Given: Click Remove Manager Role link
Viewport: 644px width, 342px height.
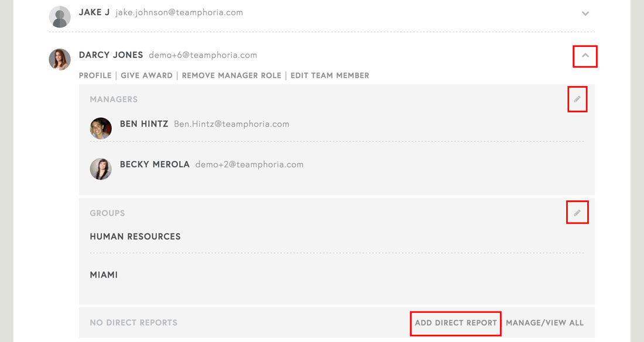Looking at the screenshot, I should point(231,76).
